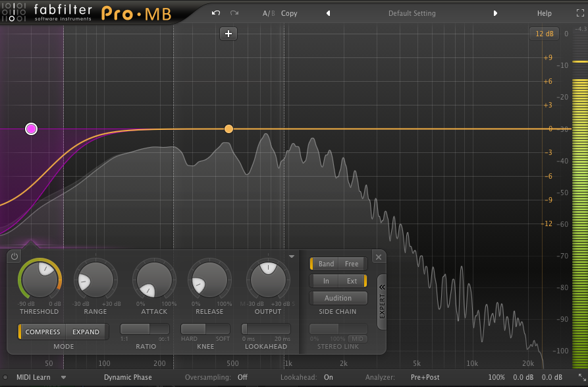Click the Attack knob

[154, 280]
